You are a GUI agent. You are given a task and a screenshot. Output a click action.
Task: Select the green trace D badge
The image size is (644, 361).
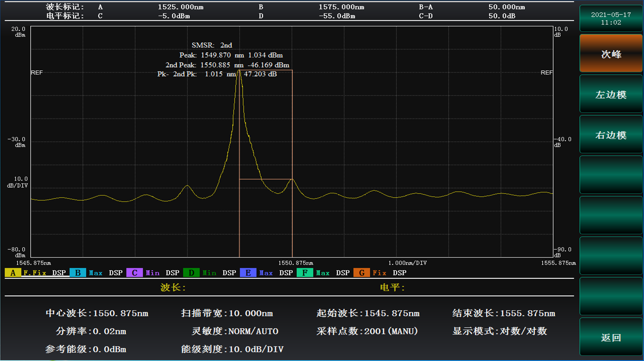pyautogui.click(x=191, y=273)
